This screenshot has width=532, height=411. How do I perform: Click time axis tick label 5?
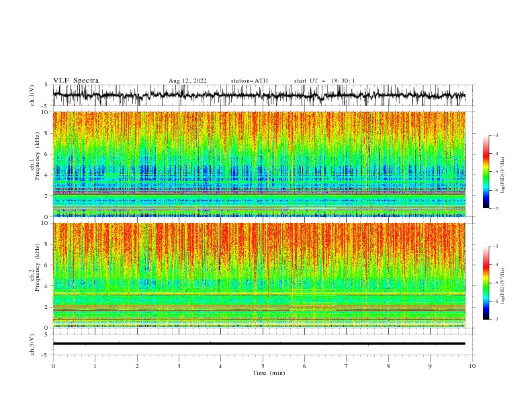coord(263,366)
